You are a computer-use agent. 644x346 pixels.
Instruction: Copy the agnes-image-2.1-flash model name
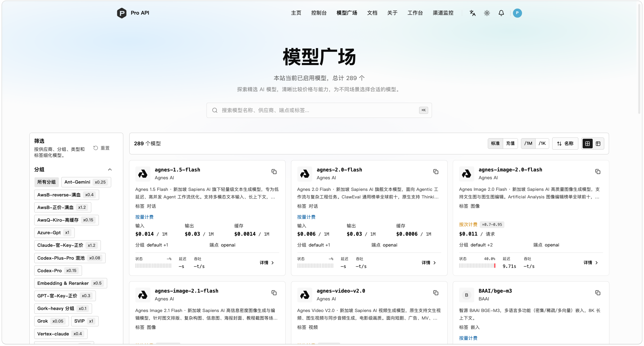click(x=274, y=293)
